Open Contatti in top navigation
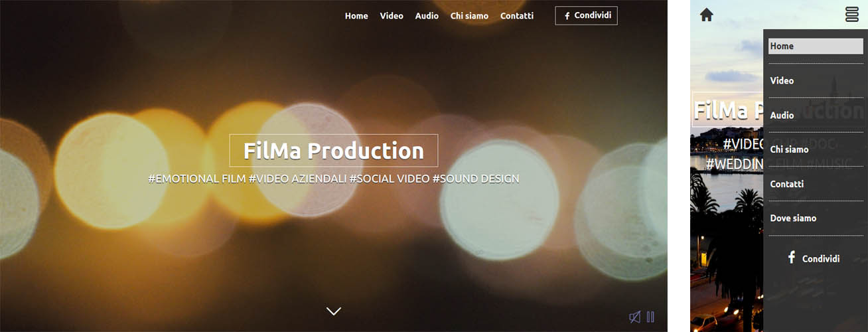Screen dimensions: 868x332 [517, 16]
